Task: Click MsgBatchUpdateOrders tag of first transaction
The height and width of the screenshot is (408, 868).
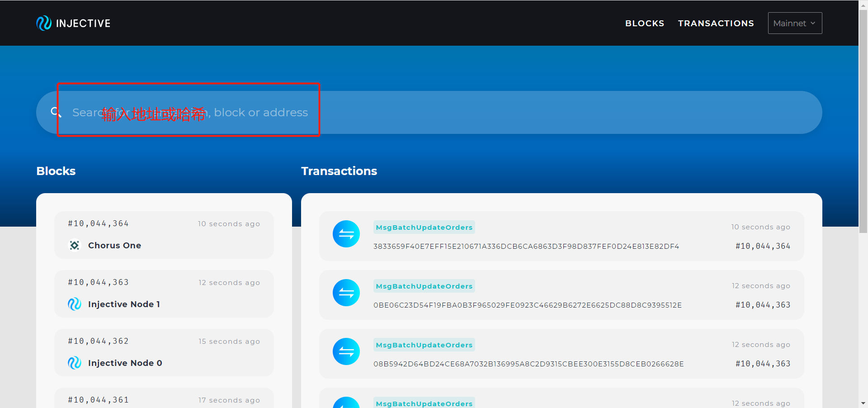Action: pos(424,227)
